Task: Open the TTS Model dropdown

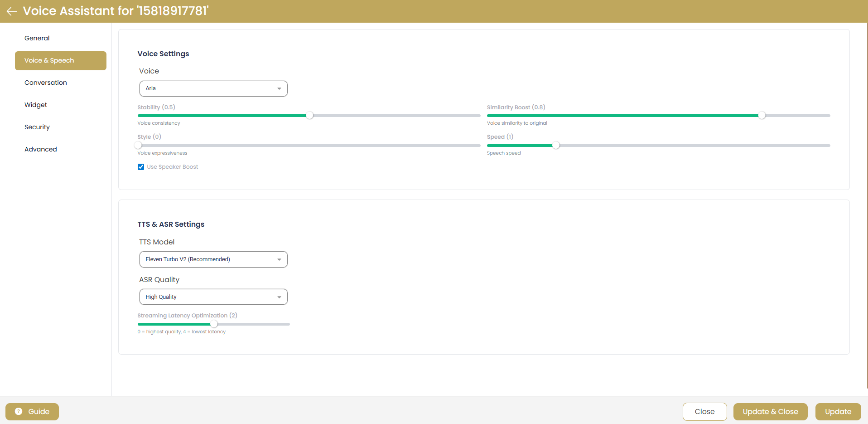Action: [x=213, y=259]
